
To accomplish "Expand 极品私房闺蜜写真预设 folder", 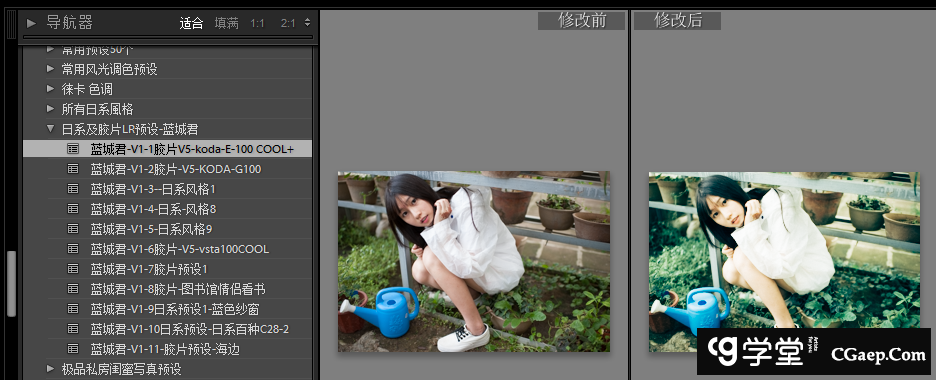I will pyautogui.click(x=51, y=369).
